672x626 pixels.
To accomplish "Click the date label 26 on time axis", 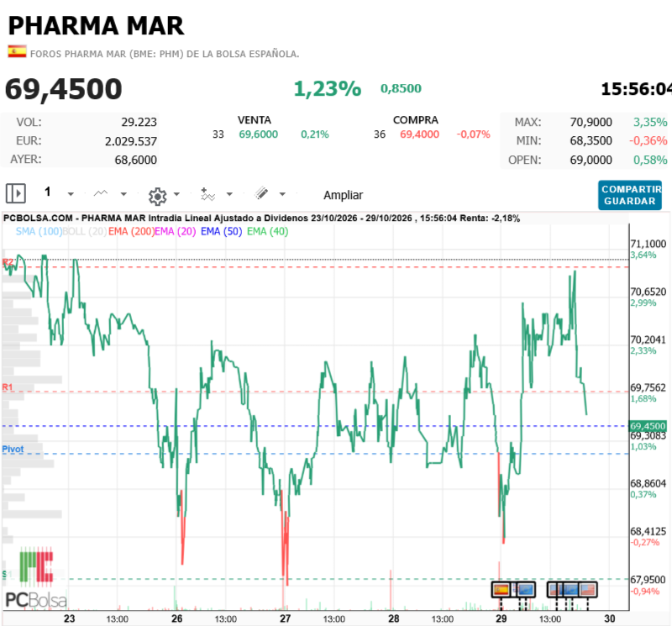I will point(176,618).
